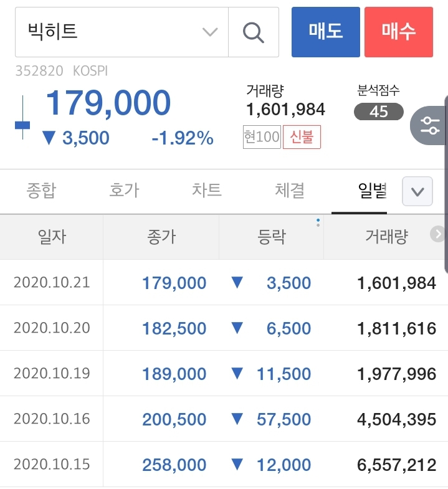Viewport: 448px width, 489px height.
Task: Click the magnifier search icon
Action: click(253, 32)
